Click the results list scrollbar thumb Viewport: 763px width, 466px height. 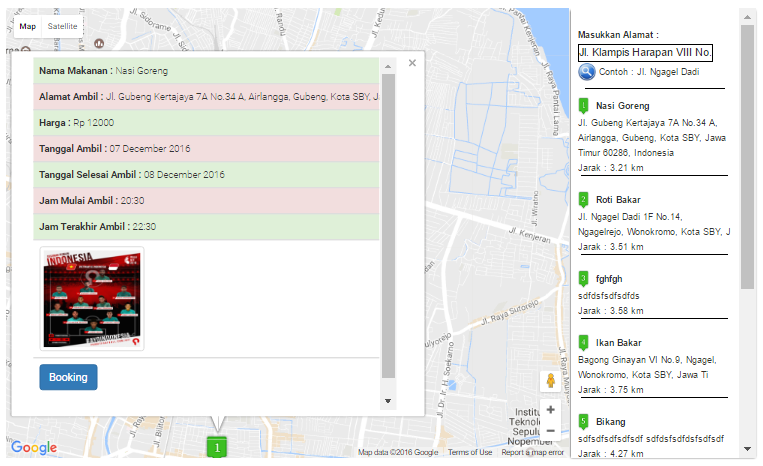coord(747,157)
